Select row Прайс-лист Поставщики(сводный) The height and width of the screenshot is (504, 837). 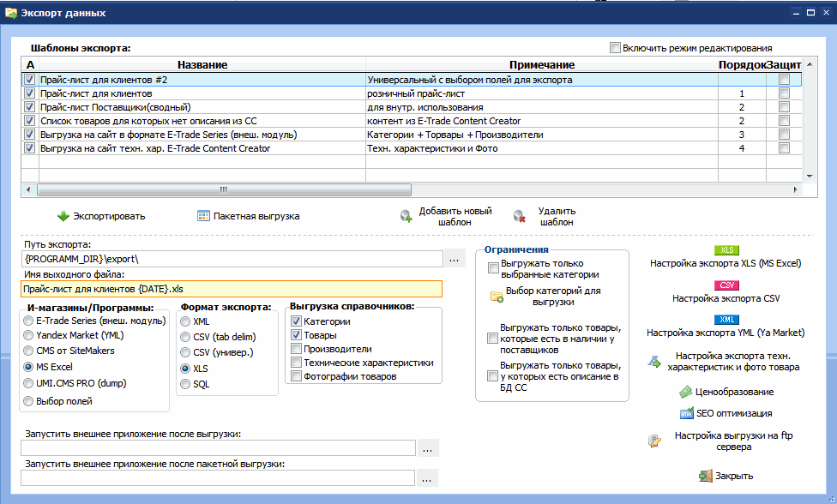(x=411, y=107)
